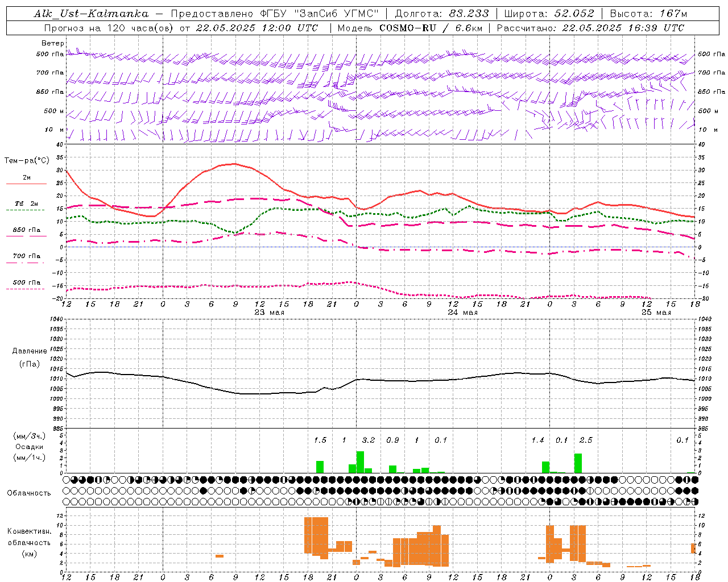This screenshot has width=728, height=582.
Task: Click the "Рассчитано: 22.05.2025 16:39 UTC" text
Action: click(590, 28)
